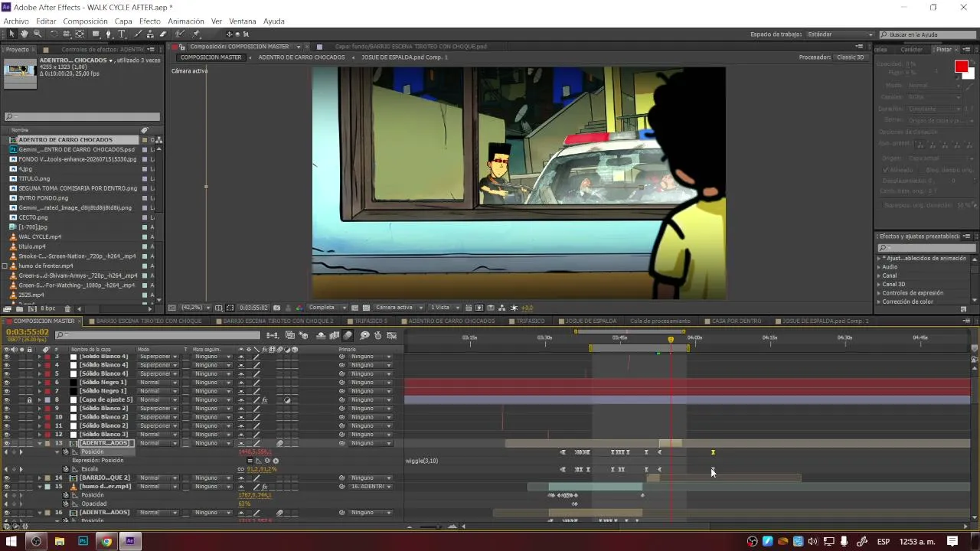Open the 1 Vista layout dropdown
Screen dimensions: 980x551
445,308
